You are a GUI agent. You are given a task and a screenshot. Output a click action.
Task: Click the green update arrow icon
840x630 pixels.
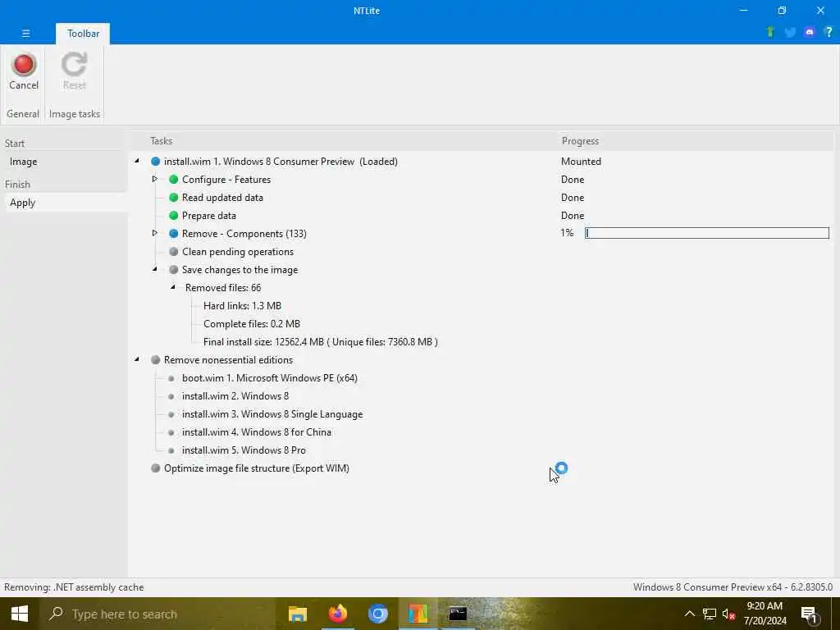coord(770,32)
